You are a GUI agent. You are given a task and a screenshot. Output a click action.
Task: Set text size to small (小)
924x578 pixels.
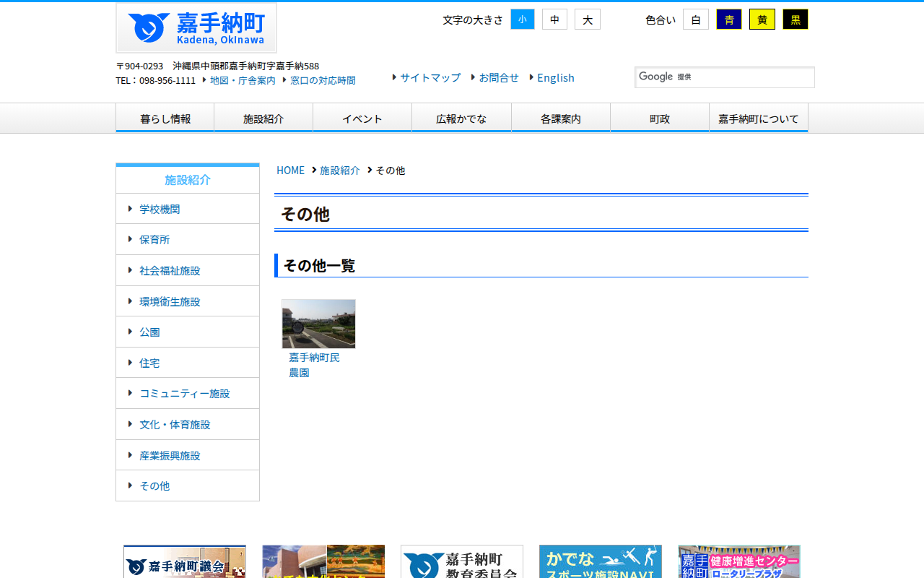point(522,20)
